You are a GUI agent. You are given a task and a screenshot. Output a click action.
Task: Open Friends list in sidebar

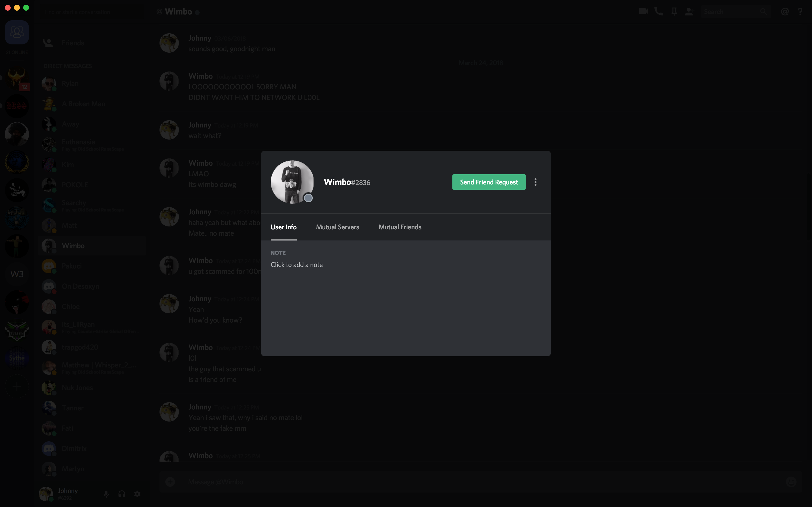72,43
